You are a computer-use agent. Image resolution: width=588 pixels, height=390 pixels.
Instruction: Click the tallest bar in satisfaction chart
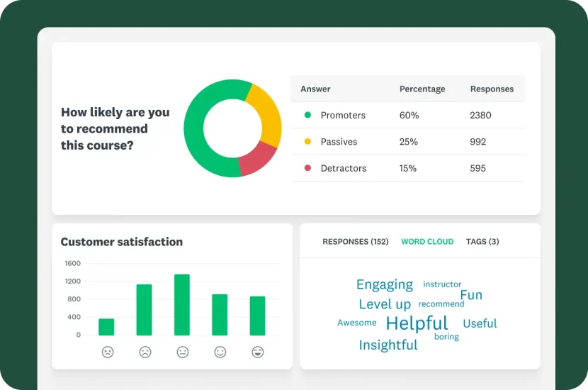click(182, 305)
